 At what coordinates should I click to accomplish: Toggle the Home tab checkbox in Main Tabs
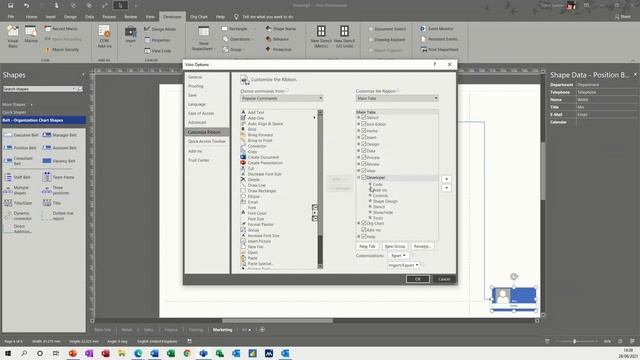pyautogui.click(x=364, y=131)
